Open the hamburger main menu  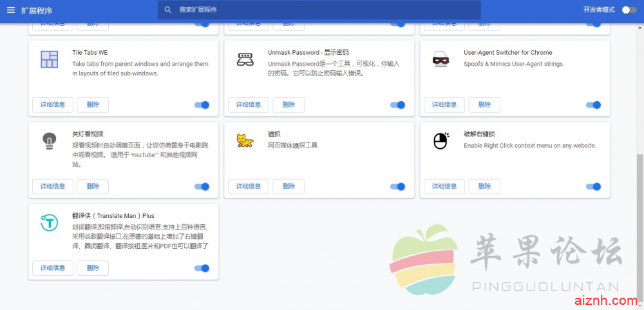tap(11, 10)
